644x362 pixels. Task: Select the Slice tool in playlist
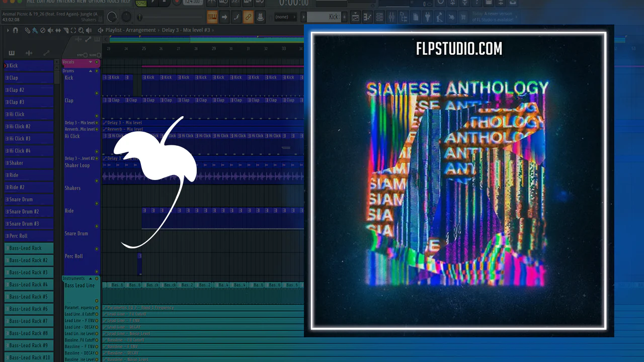coord(65,30)
